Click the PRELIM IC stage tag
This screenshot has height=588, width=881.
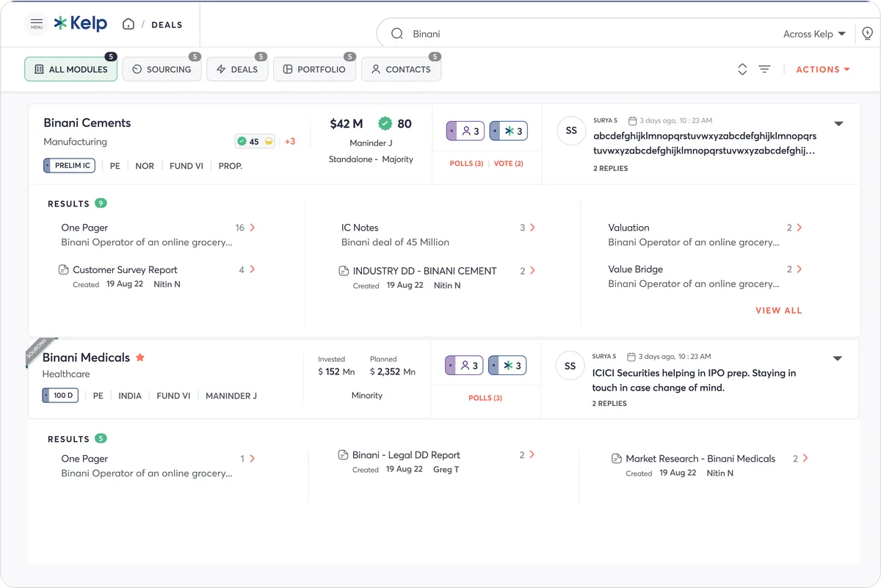pyautogui.click(x=69, y=166)
